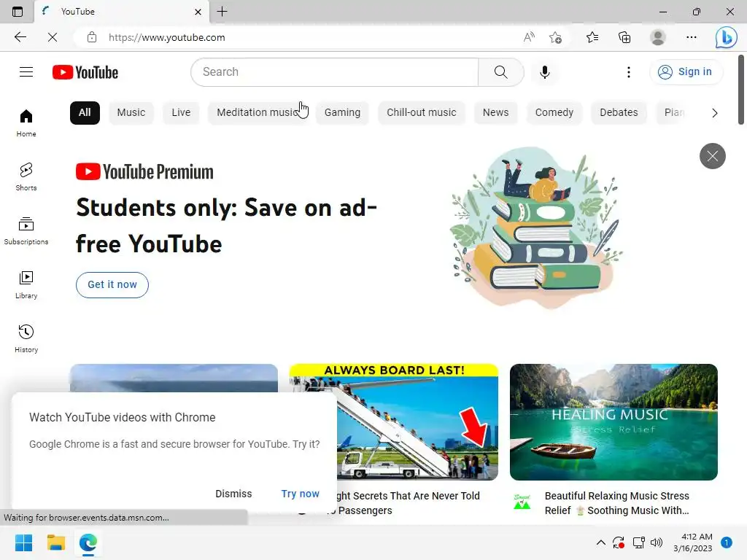Select the Comedy category chip
Image resolution: width=747 pixels, height=560 pixels.
(x=554, y=112)
